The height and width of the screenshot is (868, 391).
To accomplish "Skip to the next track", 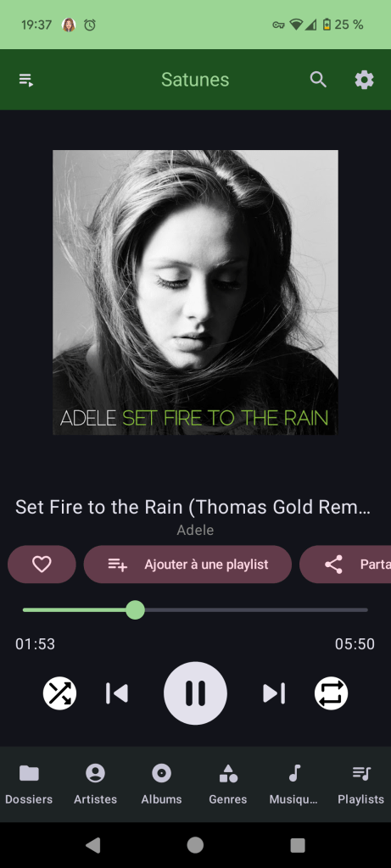I will click(274, 693).
